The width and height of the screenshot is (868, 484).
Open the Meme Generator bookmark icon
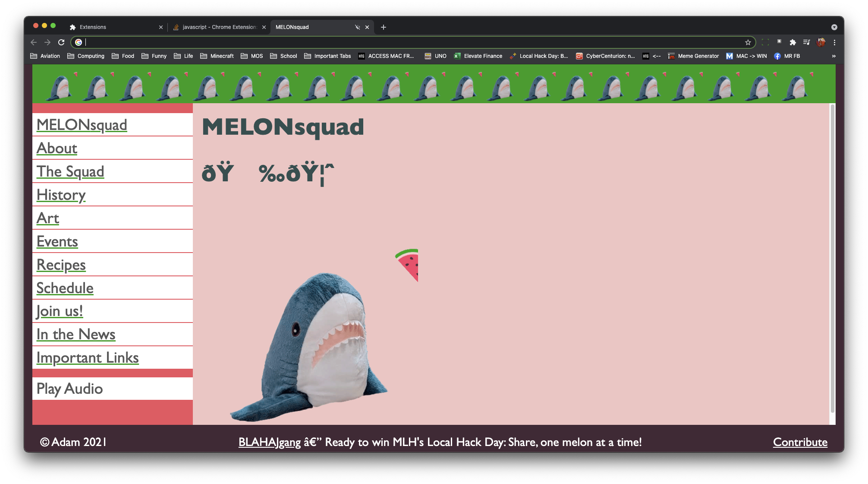[x=671, y=56]
